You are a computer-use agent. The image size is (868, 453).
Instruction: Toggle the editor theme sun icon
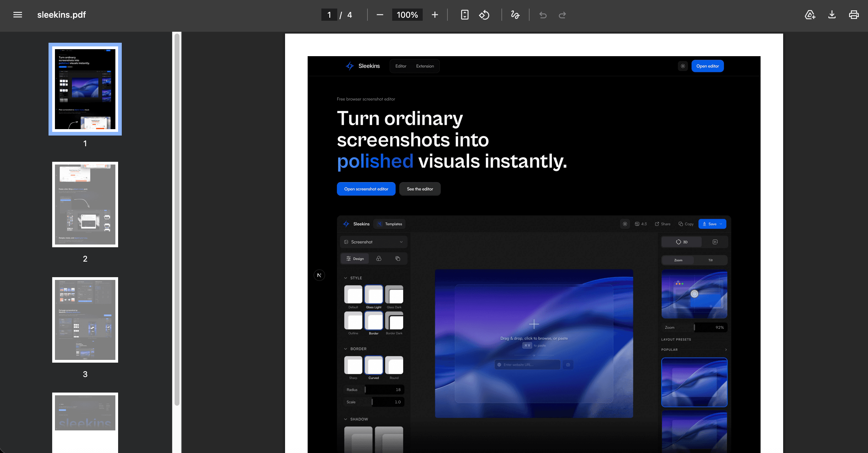point(625,224)
